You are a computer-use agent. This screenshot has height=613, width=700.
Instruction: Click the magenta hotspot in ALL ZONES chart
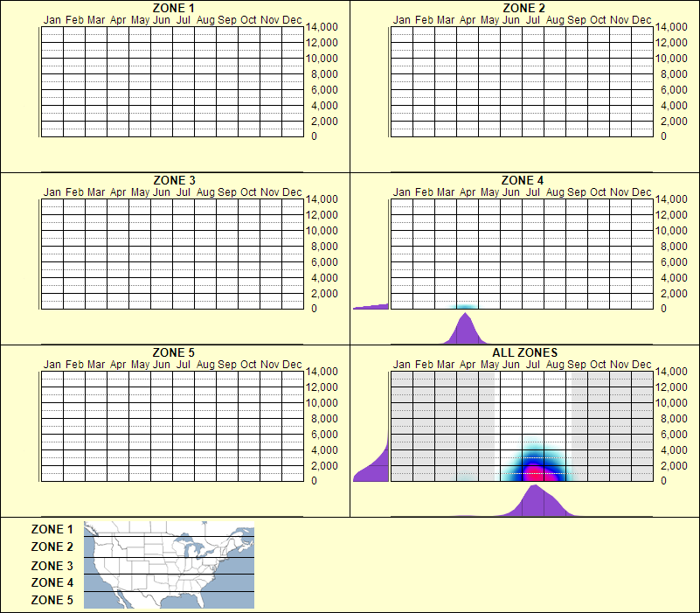535,473
